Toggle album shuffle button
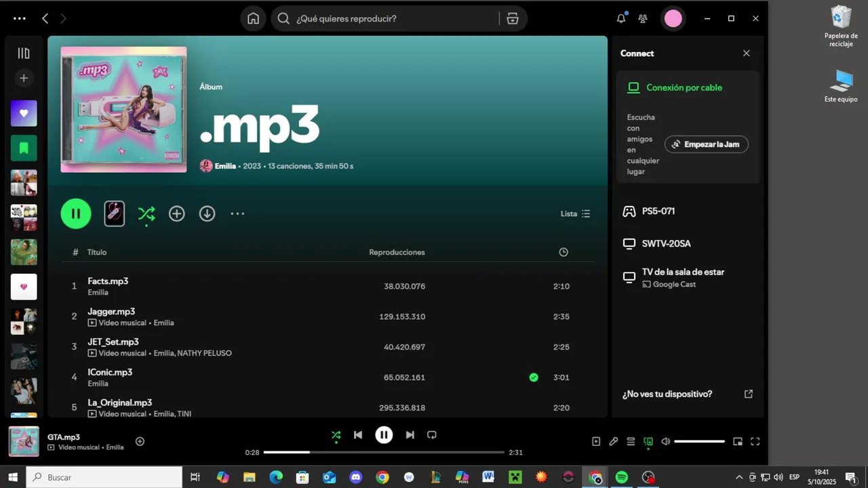 [x=146, y=214]
